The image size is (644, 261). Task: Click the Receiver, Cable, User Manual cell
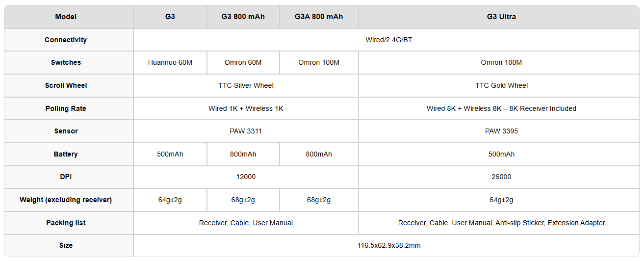tap(246, 223)
